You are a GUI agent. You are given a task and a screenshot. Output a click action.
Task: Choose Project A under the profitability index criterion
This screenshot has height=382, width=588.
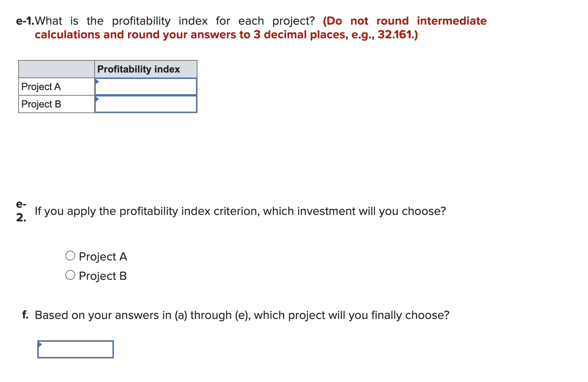(x=70, y=256)
